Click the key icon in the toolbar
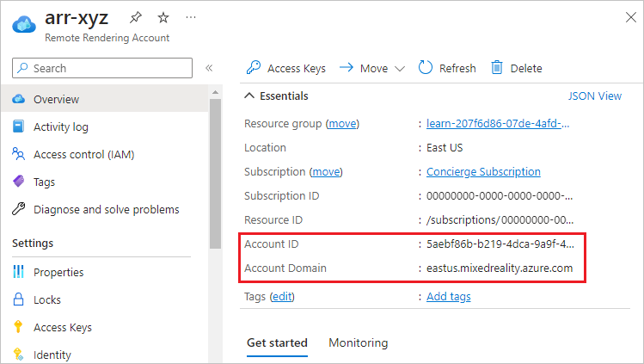Viewport: 644px width, 364px height. click(x=254, y=67)
